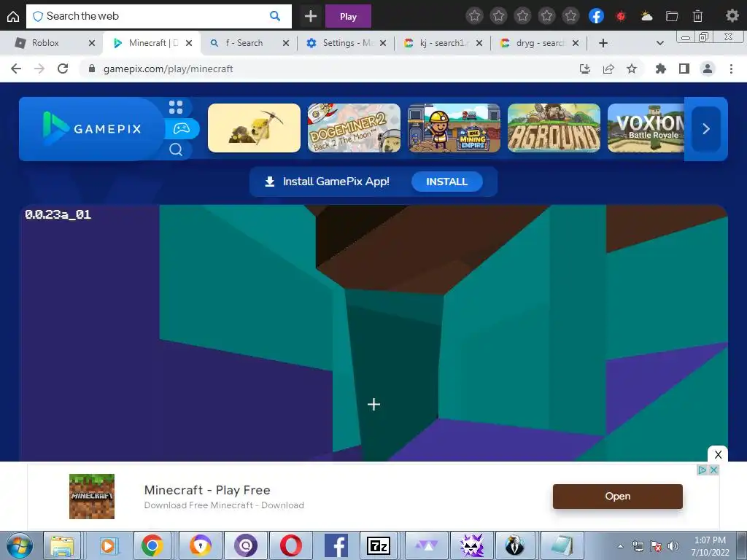The width and height of the screenshot is (747, 560).
Task: Open the Facebook shortcut in top bar
Action: (596, 16)
